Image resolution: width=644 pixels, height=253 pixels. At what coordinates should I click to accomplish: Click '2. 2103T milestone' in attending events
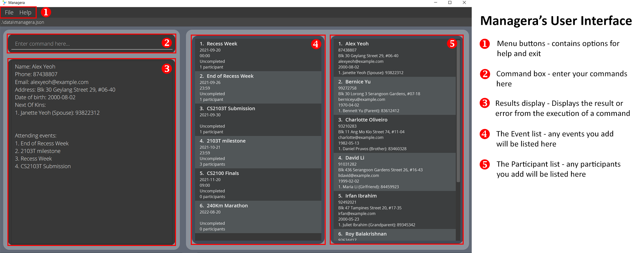pos(38,151)
